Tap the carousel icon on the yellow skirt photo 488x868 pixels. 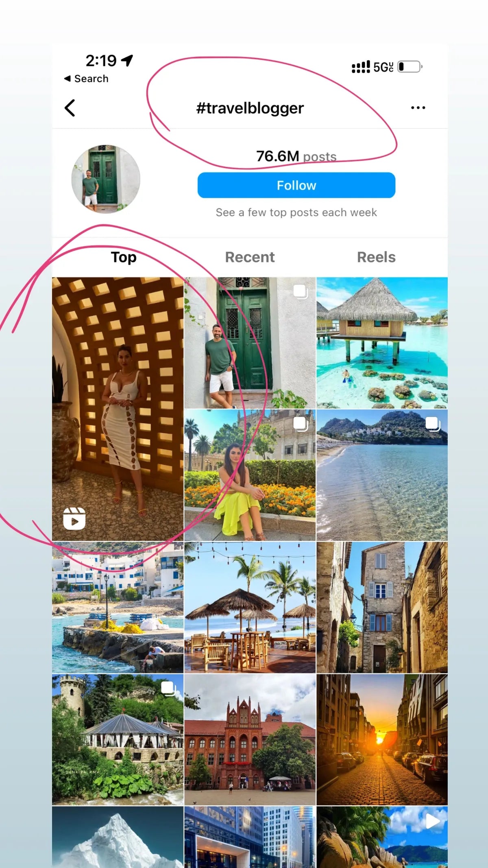(x=301, y=424)
